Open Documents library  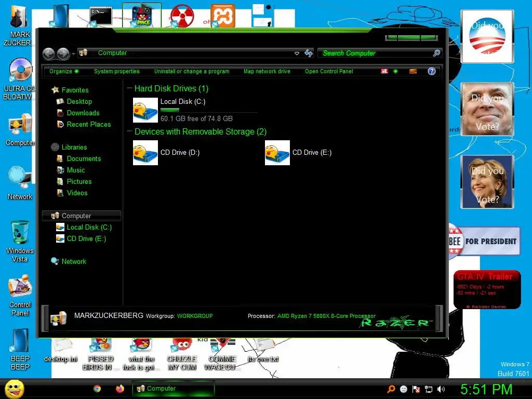coord(84,159)
